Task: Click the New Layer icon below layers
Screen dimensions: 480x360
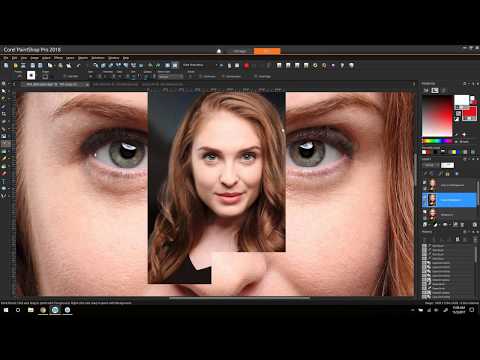Action: coord(426,225)
